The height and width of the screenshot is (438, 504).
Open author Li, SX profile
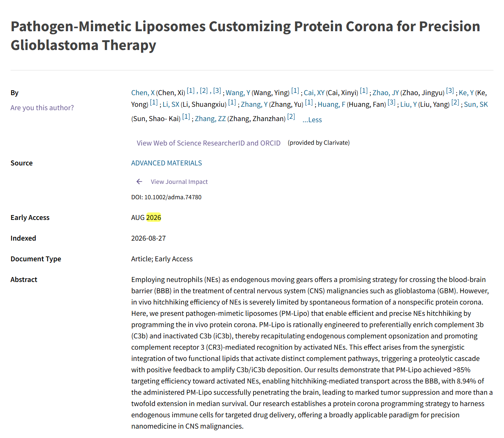(x=171, y=104)
